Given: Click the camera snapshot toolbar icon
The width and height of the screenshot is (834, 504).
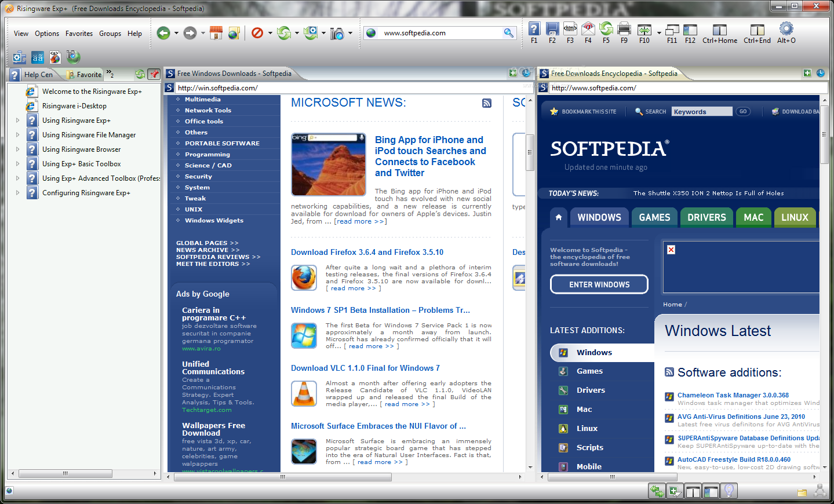Looking at the screenshot, I should coord(337,34).
